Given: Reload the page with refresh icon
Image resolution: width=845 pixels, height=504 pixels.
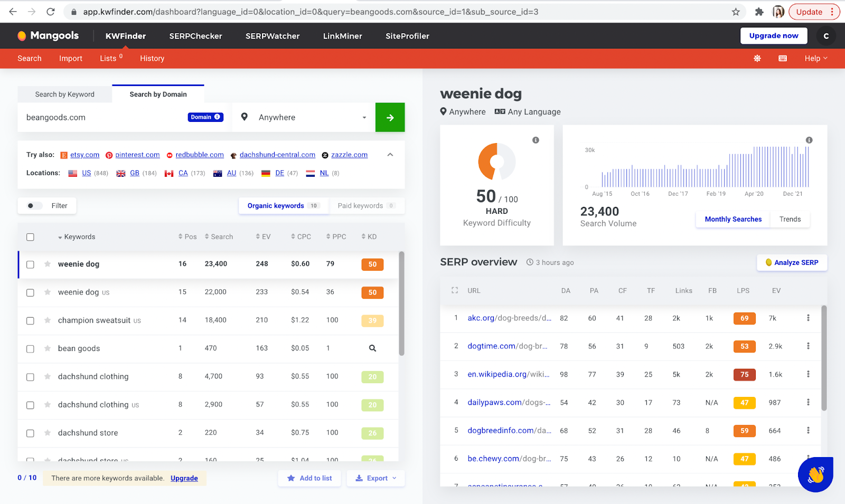Looking at the screenshot, I should pos(51,12).
